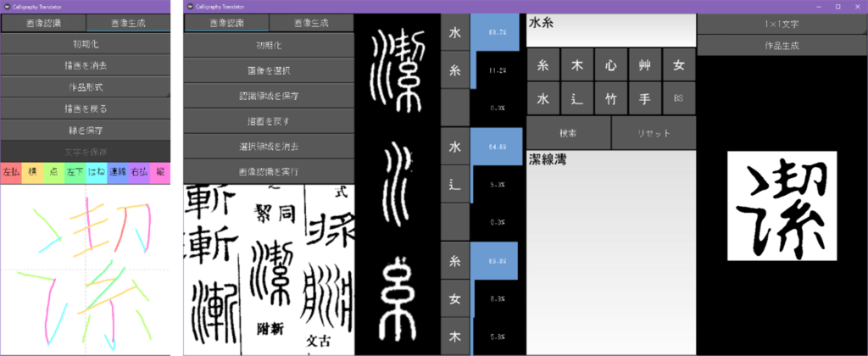The height and width of the screenshot is (356, 868).
Task: Select the 竹 radical key
Action: coord(611,98)
